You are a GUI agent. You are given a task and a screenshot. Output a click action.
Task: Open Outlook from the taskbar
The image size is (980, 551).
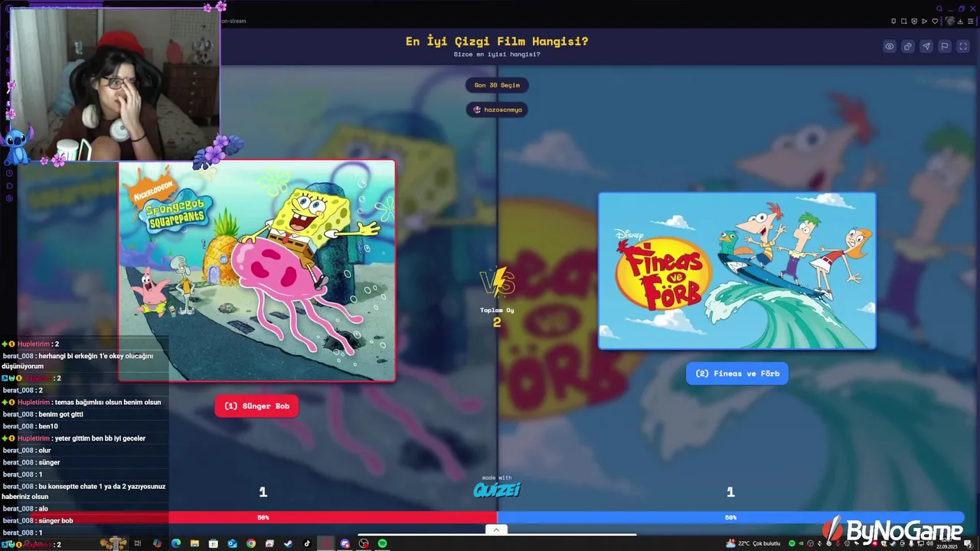[232, 543]
